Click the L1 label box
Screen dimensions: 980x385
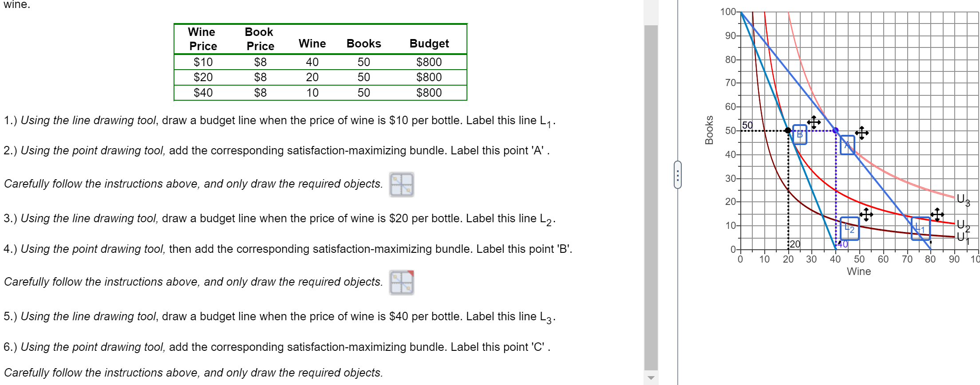pyautogui.click(x=920, y=228)
